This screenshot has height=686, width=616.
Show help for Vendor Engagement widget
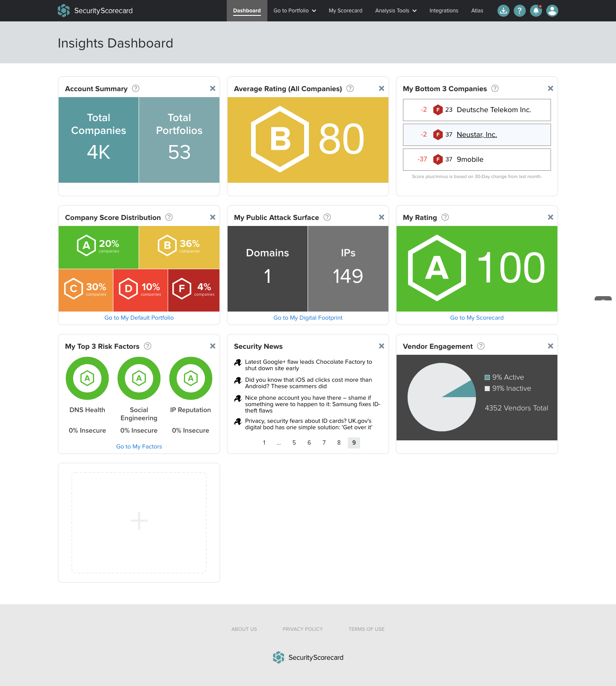point(481,346)
